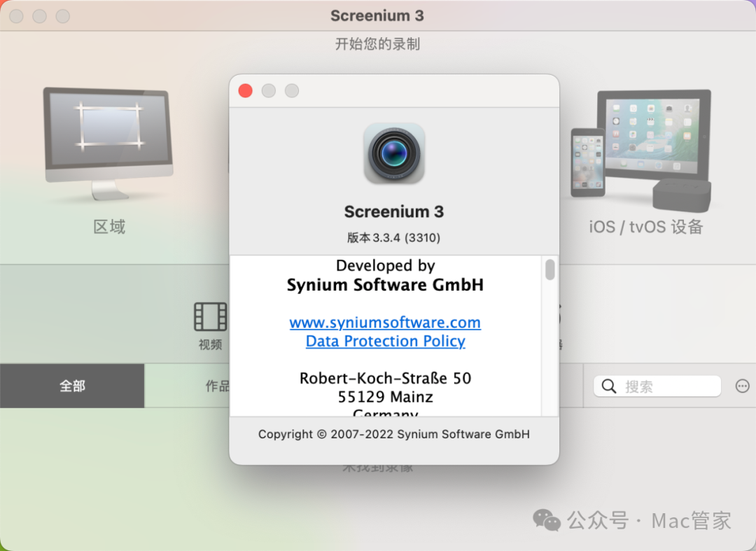756x551 pixels.
Task: Open the more options ellipsis button
Action: tap(743, 386)
